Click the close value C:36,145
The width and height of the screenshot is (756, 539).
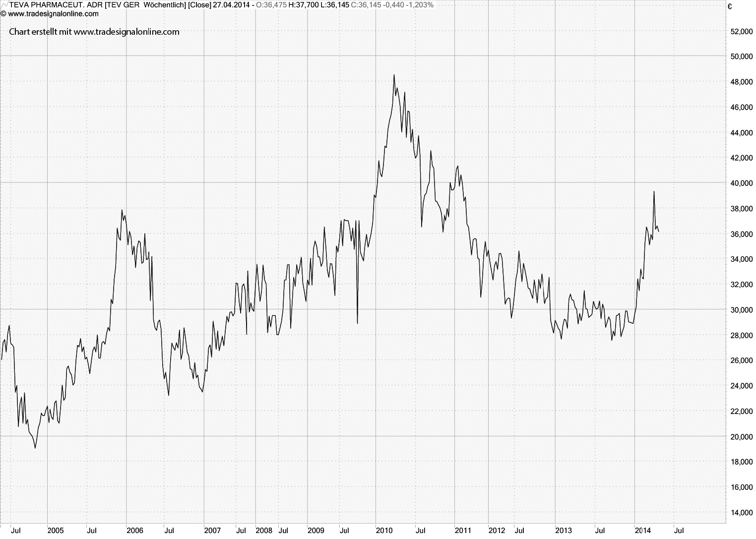[x=367, y=4]
